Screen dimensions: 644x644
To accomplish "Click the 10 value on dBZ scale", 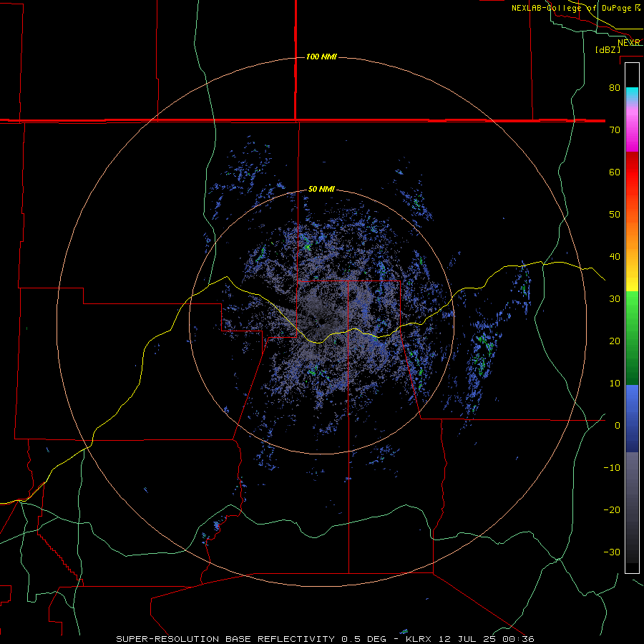I will click(x=615, y=384).
